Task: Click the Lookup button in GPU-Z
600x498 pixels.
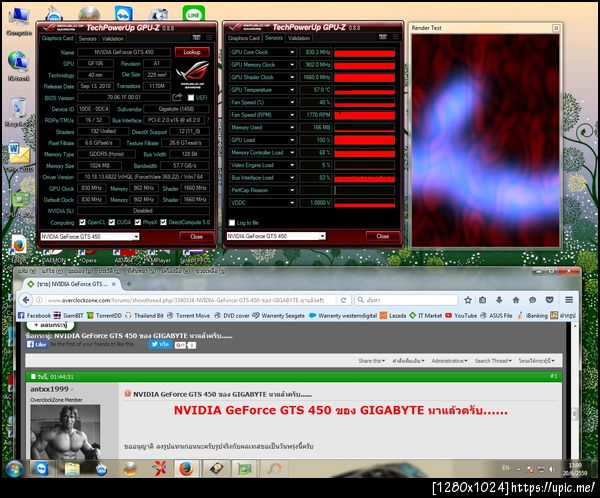Action: click(x=192, y=52)
